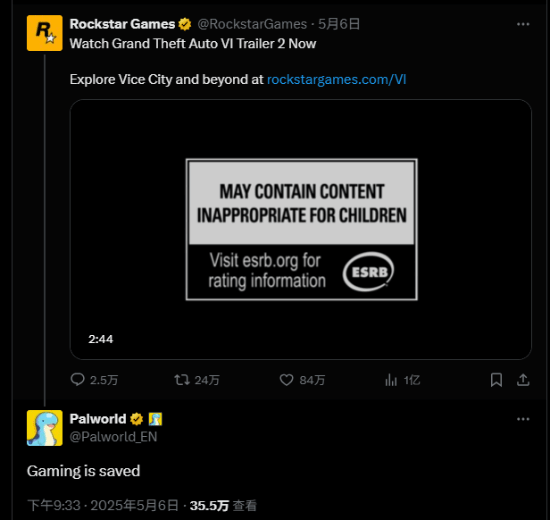Visit the rockstargames.com/VI link
Screen dimensions: 550x520
coord(336,79)
